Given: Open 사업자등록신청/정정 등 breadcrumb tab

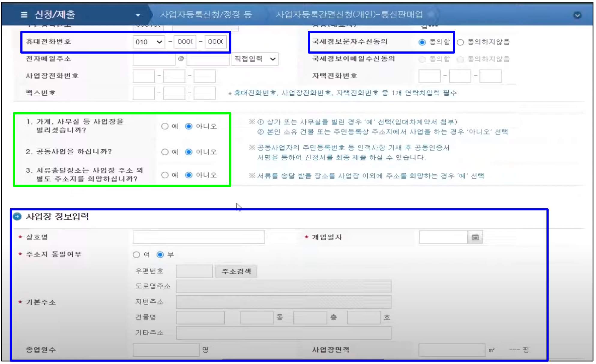Looking at the screenshot, I should pyautogui.click(x=206, y=14).
